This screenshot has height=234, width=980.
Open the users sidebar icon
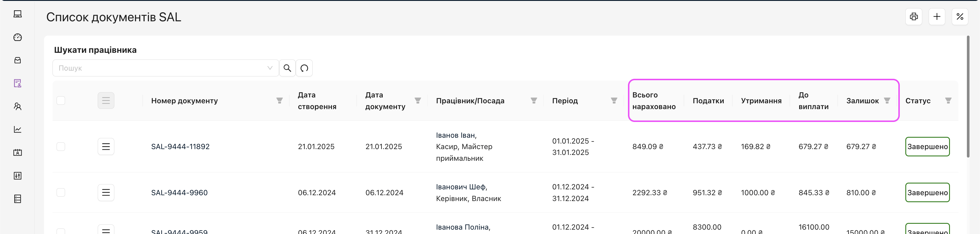click(x=17, y=106)
